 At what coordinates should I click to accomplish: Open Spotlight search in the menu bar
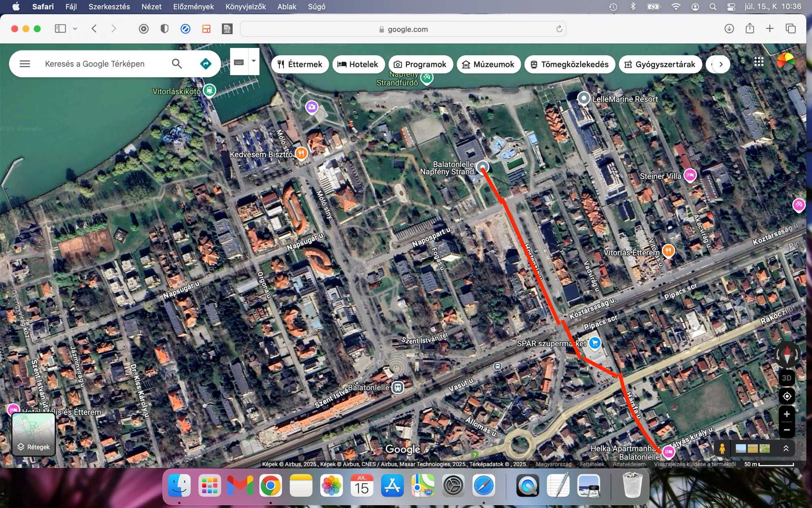713,7
